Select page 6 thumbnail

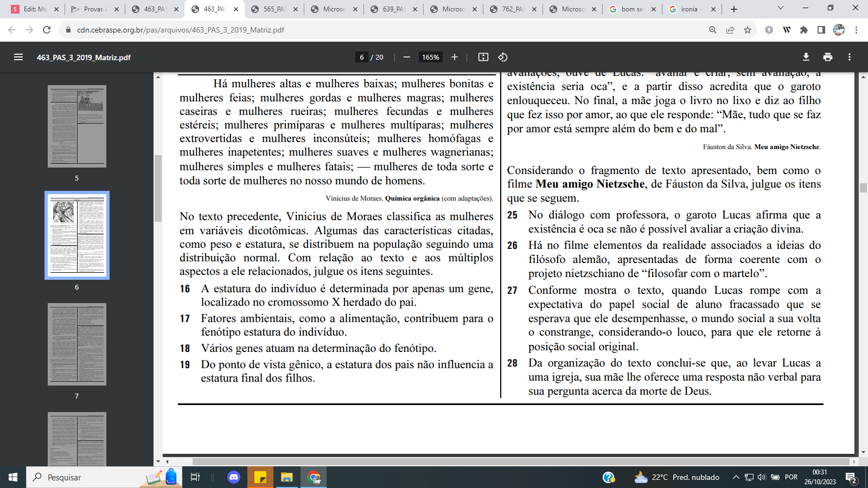click(x=76, y=235)
